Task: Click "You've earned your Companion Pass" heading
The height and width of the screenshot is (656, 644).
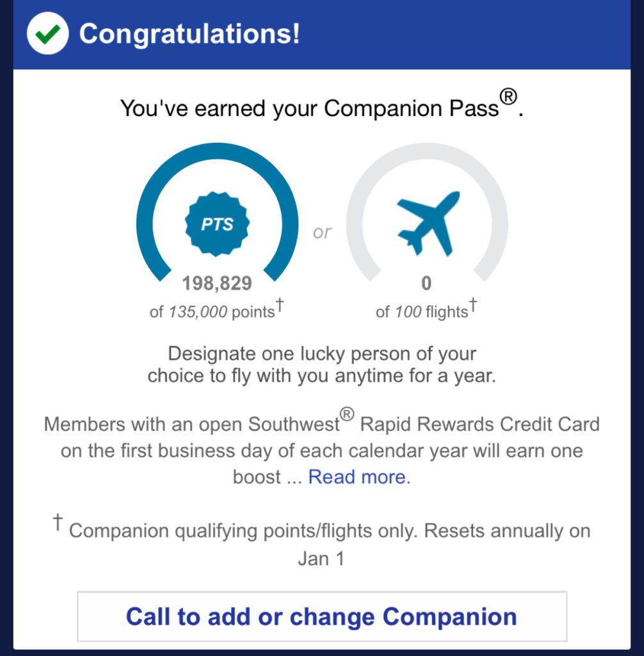Action: coord(309,108)
